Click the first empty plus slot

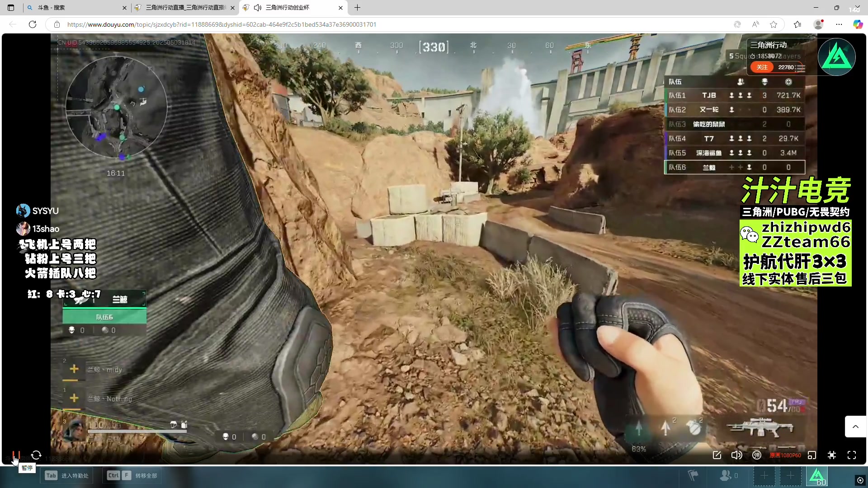764,476
